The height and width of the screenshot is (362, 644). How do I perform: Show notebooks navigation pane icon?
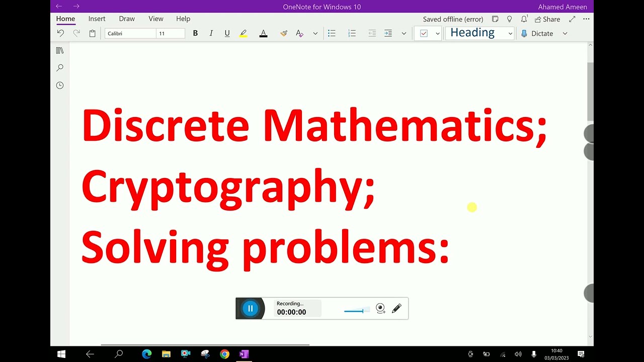coord(60,50)
